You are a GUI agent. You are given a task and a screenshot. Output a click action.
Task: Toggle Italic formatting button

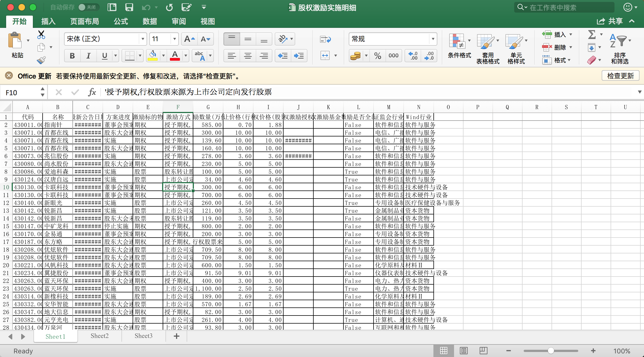[88, 56]
